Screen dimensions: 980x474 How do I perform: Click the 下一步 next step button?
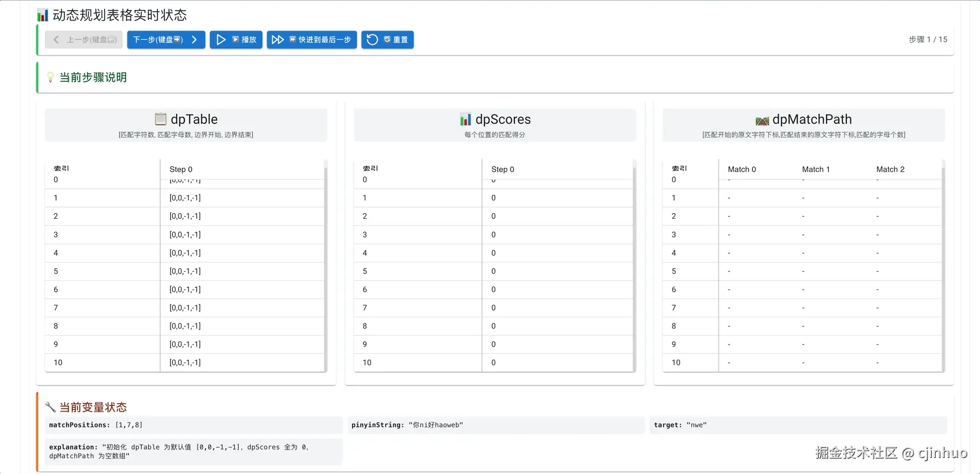point(166,40)
